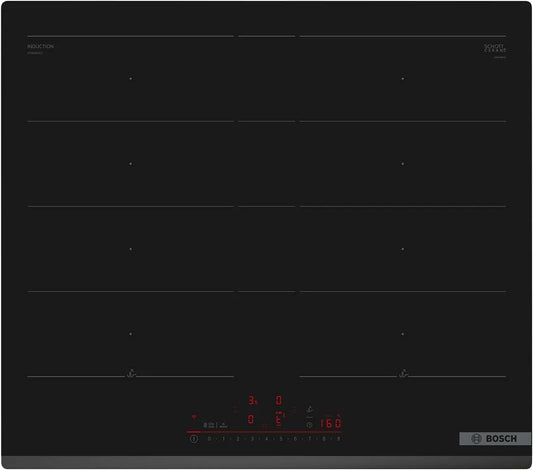Select the rear-right zone display showing 0
The image size is (533, 470).
(x=279, y=400)
